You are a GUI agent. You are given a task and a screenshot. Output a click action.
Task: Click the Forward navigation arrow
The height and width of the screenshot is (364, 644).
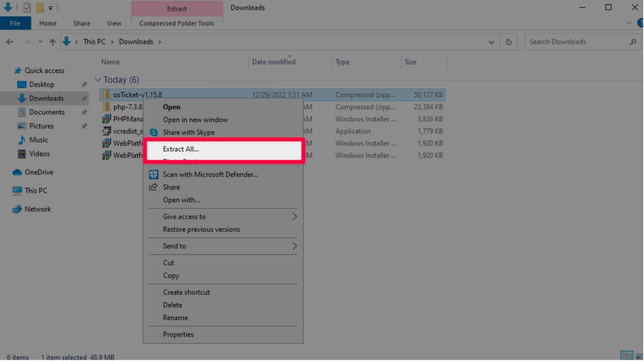click(x=27, y=41)
